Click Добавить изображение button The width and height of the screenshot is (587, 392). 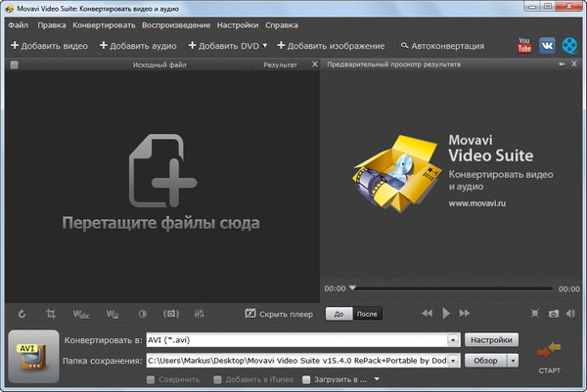click(331, 46)
